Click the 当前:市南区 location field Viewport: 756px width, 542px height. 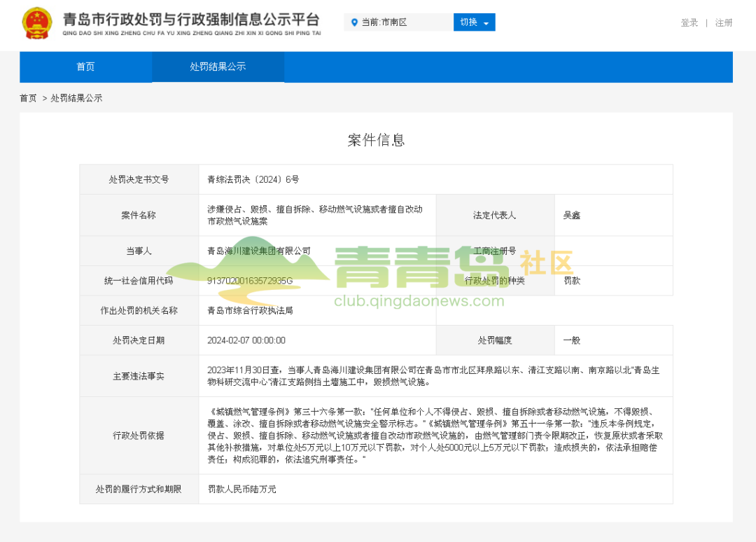[x=398, y=22]
